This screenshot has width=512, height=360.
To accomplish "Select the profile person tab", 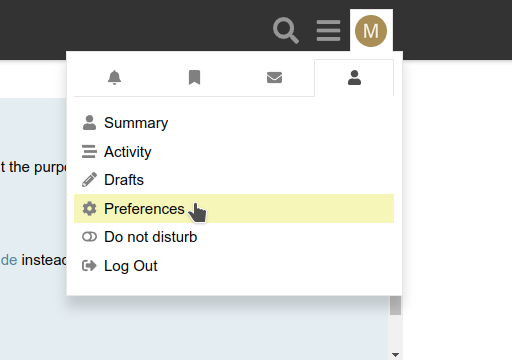I will (354, 78).
